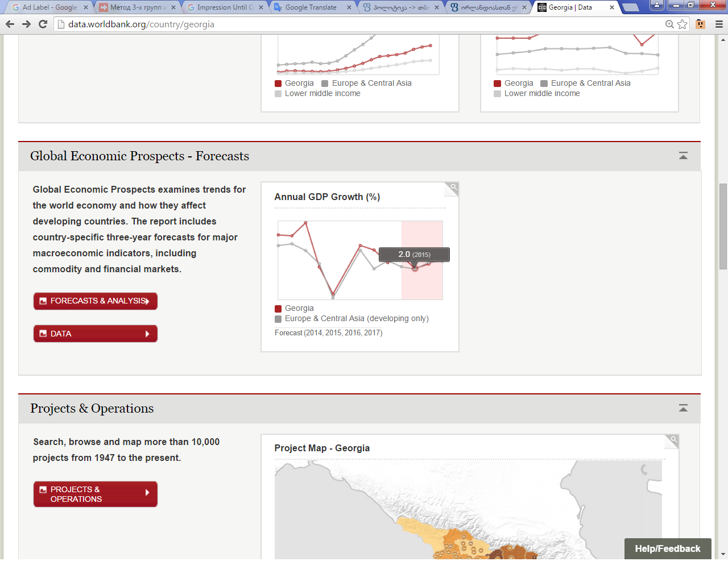Click the orange extension icon in toolbar
Screen dimensions: 728x582
[x=701, y=24]
